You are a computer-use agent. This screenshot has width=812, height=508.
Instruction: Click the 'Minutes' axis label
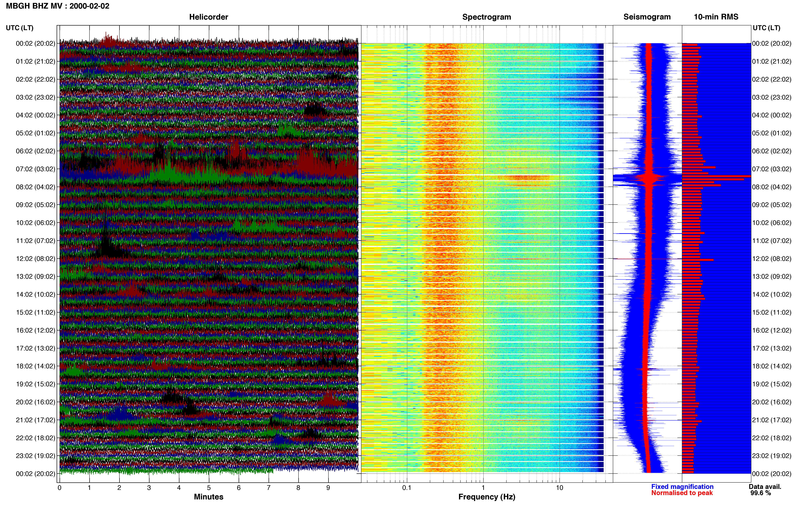[209, 497]
